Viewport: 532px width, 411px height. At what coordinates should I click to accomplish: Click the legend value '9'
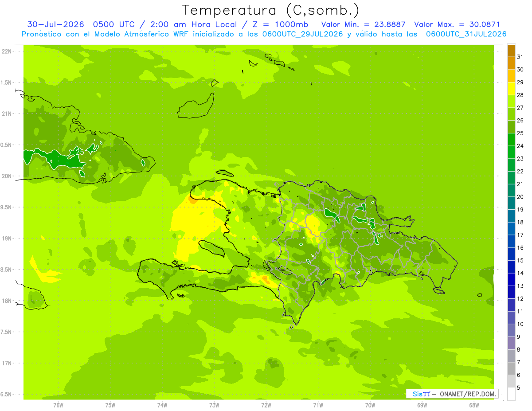point(519,337)
